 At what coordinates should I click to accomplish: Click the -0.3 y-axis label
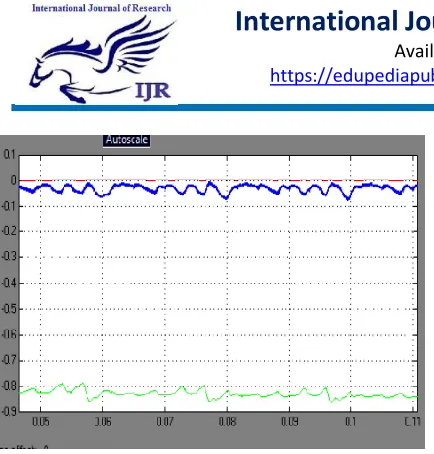tap(9, 257)
